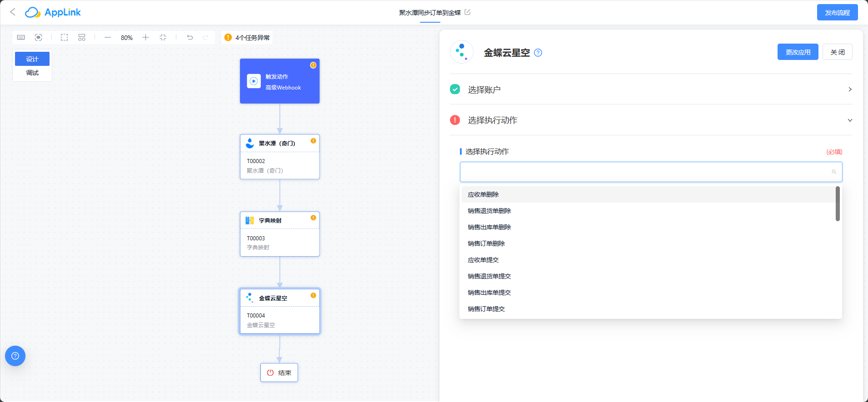Choose 销售订单提交 from the list
Viewport: 868px width, 402px height.
pyautogui.click(x=649, y=309)
